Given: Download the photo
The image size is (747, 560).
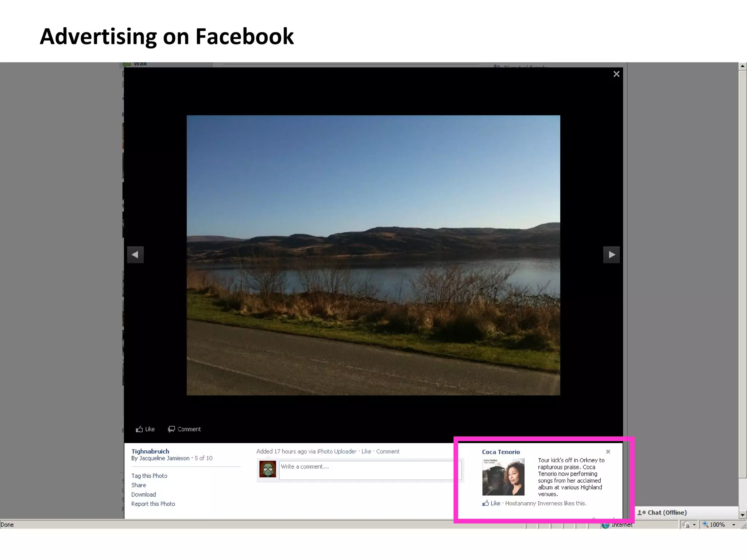Looking at the screenshot, I should pyautogui.click(x=143, y=494).
